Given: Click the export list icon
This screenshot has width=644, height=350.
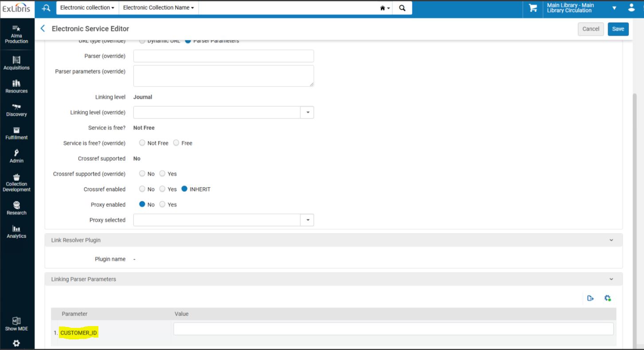Looking at the screenshot, I should (x=590, y=298).
